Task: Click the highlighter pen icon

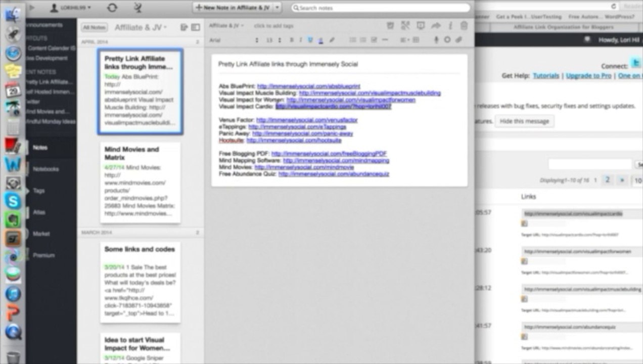Action: 332,40
